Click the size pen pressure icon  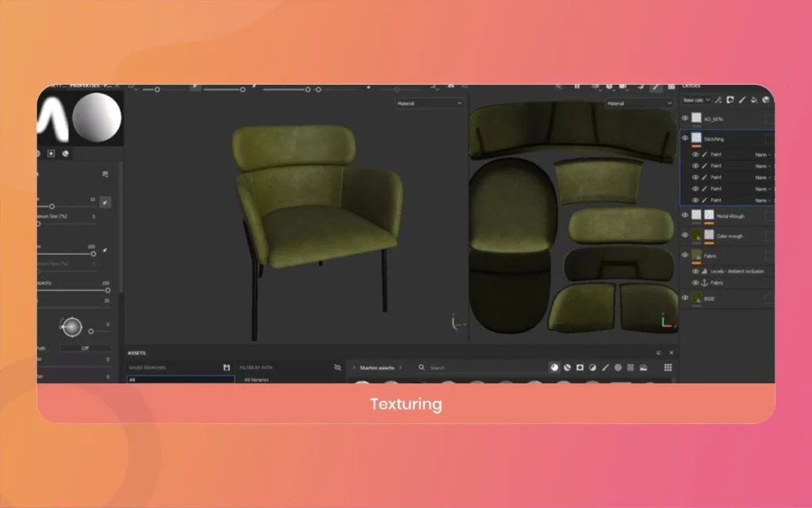tap(105, 202)
